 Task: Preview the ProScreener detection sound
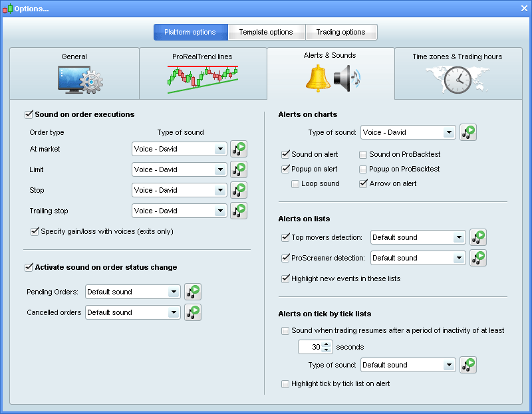478,258
